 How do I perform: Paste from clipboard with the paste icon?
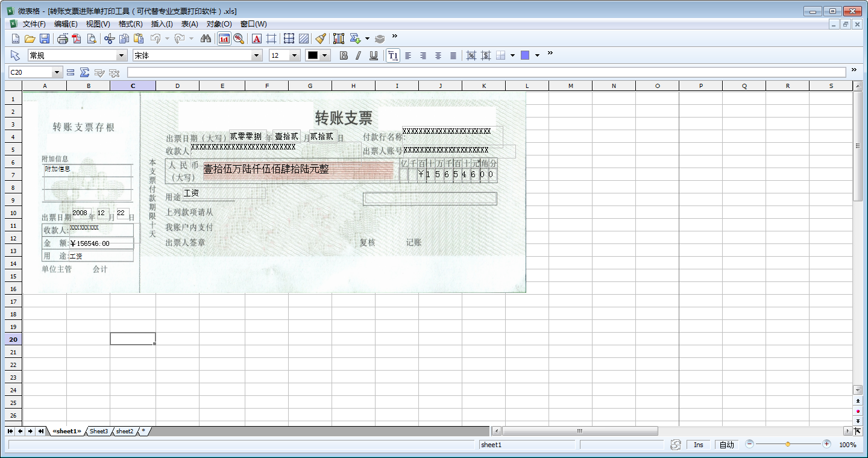[139, 39]
